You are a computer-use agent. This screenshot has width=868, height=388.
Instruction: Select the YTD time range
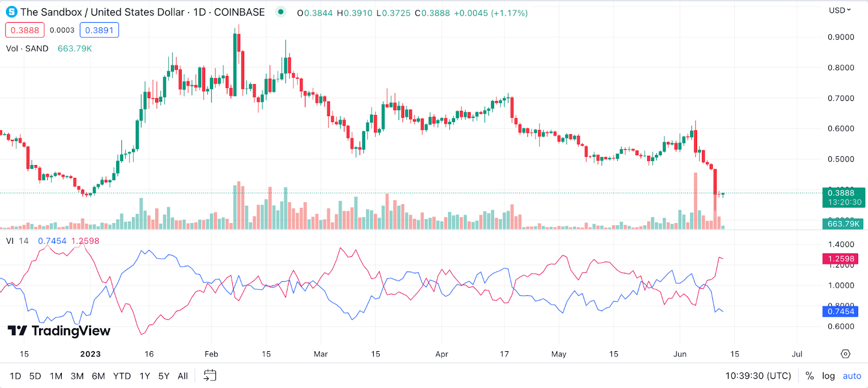pyautogui.click(x=122, y=376)
